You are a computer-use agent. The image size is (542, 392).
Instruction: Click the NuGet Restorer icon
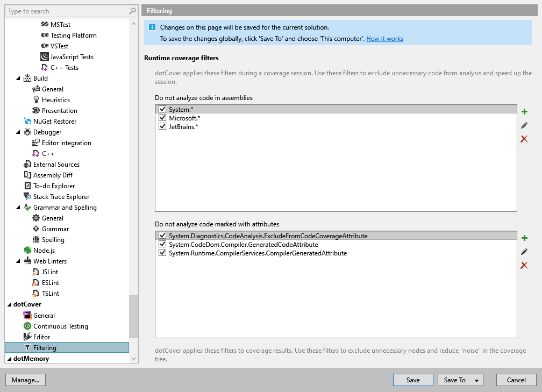[27, 121]
